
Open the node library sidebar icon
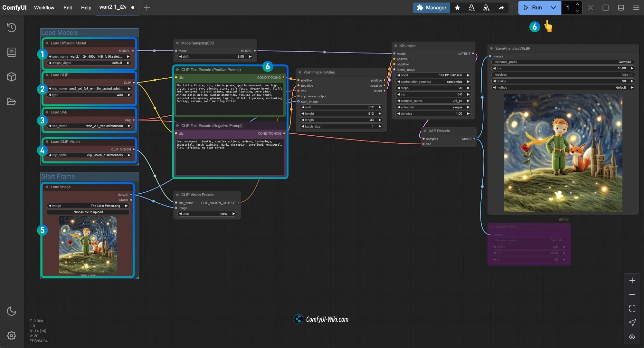click(x=12, y=52)
